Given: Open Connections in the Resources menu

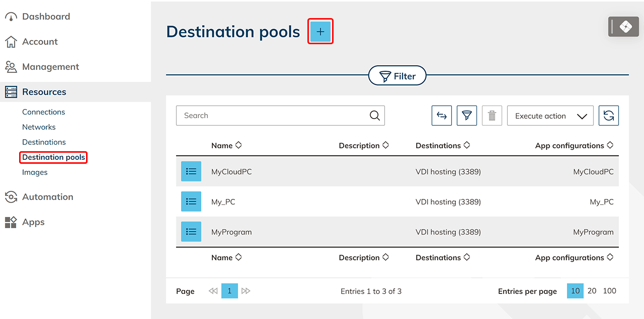Looking at the screenshot, I should [44, 112].
